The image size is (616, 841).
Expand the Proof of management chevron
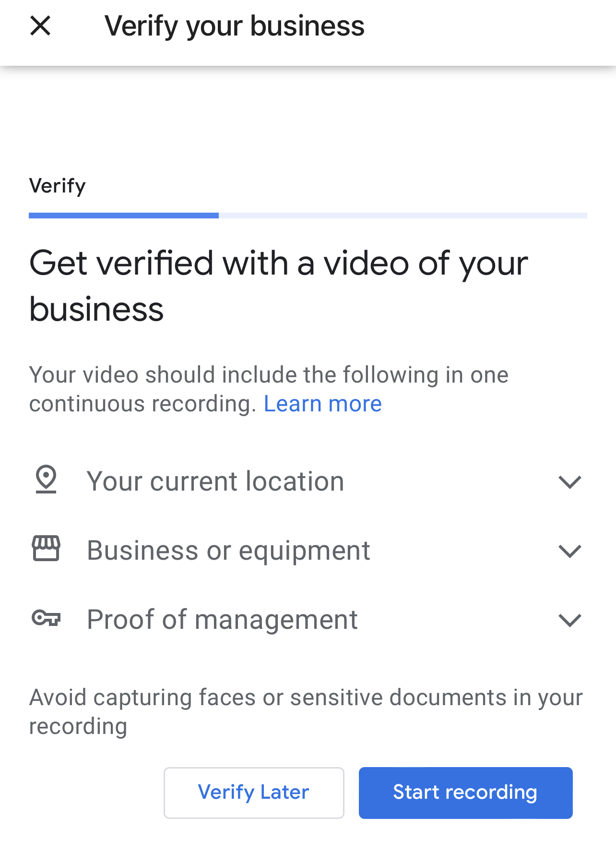click(x=570, y=620)
